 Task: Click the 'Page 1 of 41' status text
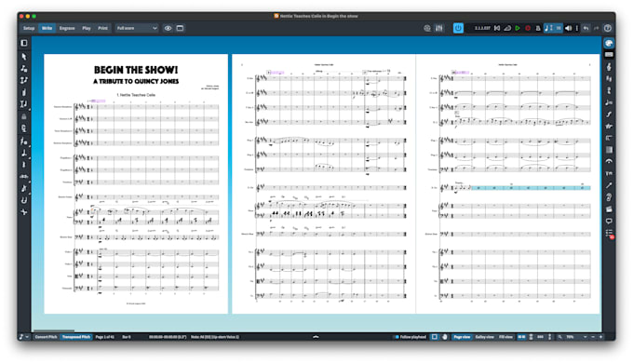105,337
